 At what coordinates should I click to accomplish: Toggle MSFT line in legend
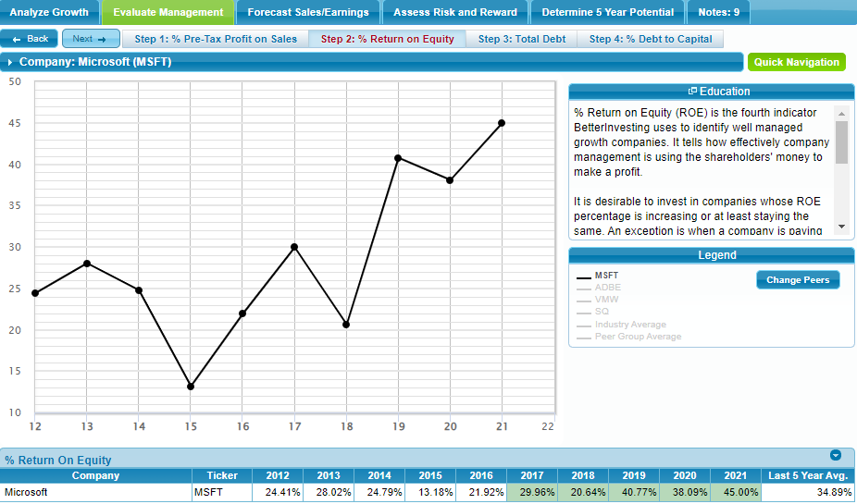pyautogui.click(x=598, y=276)
